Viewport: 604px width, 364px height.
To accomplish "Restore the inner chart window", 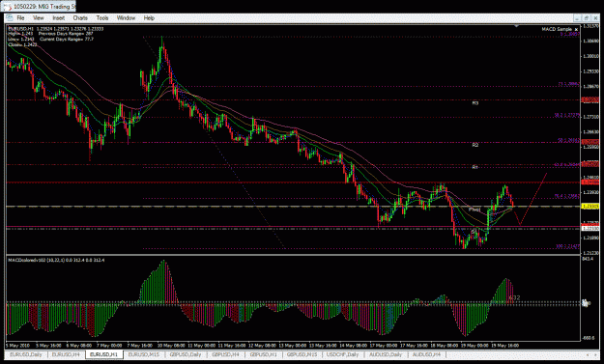I will tap(587, 18).
